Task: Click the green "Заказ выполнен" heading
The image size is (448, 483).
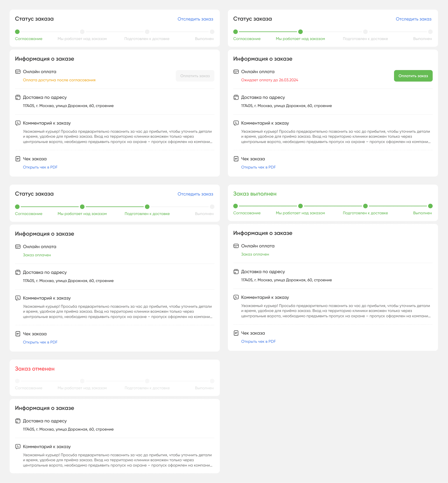Action: click(254, 194)
